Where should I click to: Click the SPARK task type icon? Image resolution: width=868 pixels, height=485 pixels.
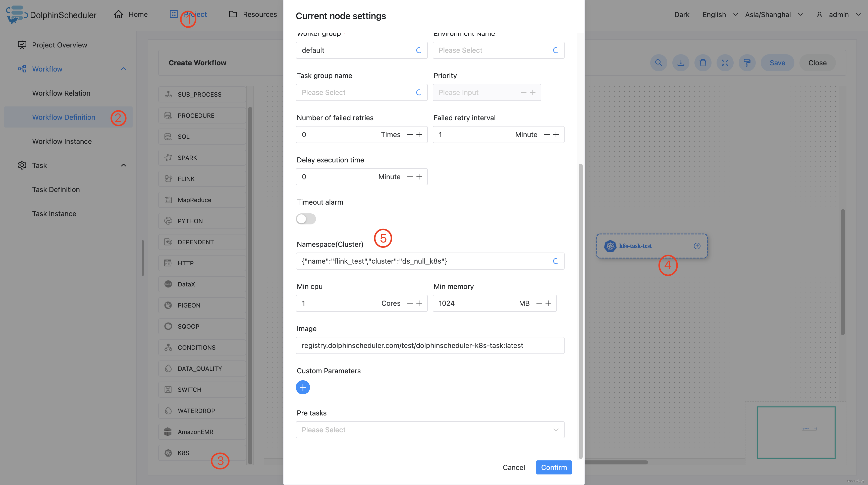169,157
